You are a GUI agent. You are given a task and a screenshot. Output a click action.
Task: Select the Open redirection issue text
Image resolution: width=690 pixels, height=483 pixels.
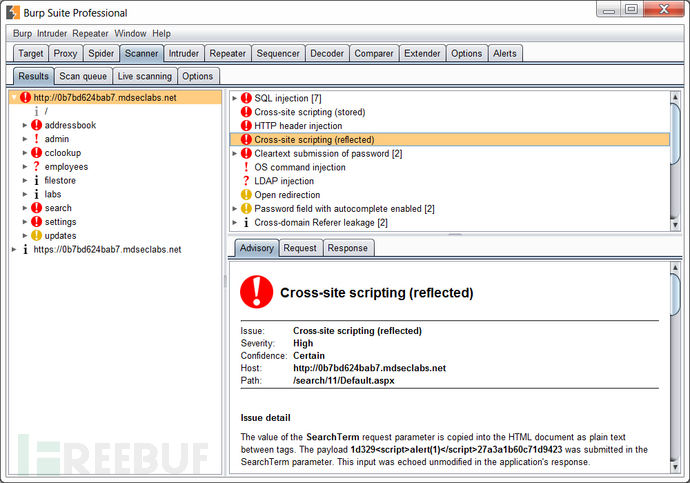point(287,195)
